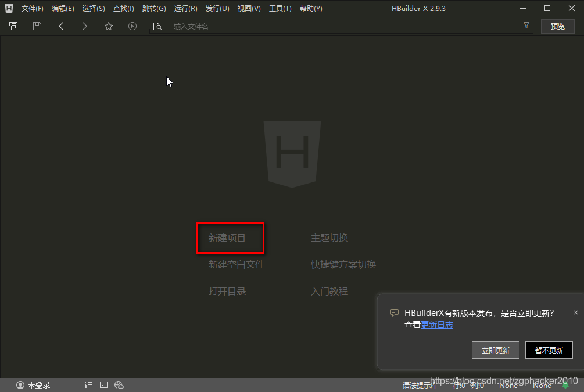Click the user avatar icon beside 未登录
The image size is (584, 392).
tap(20, 385)
